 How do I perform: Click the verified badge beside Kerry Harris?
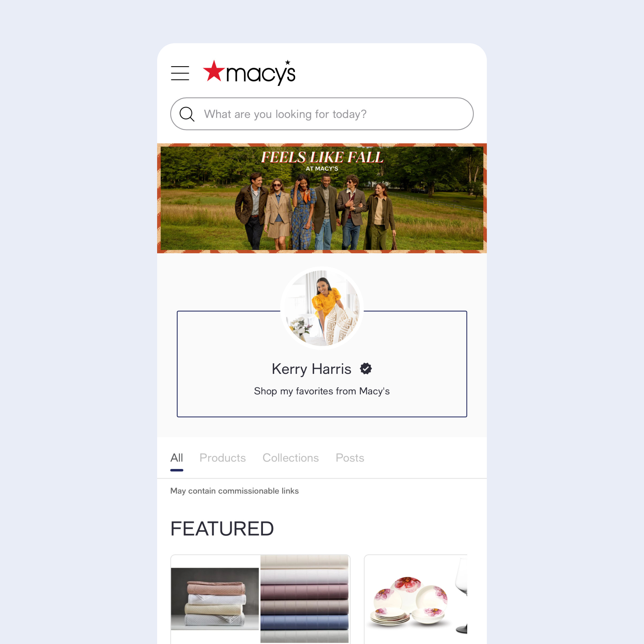pos(366,369)
